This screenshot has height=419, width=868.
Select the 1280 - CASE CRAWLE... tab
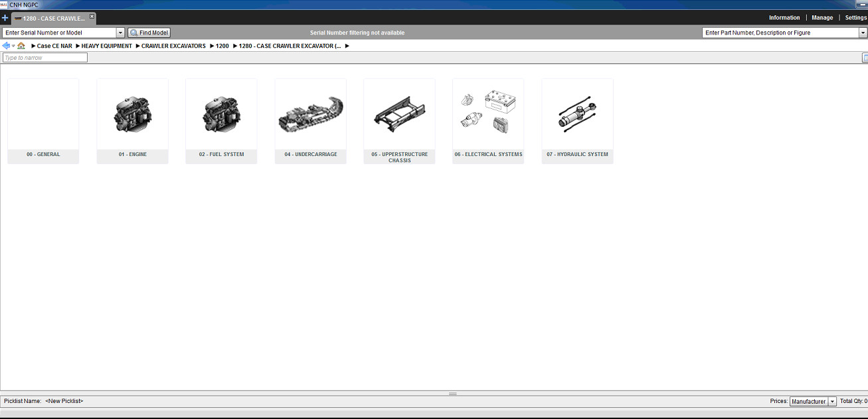[x=53, y=19]
